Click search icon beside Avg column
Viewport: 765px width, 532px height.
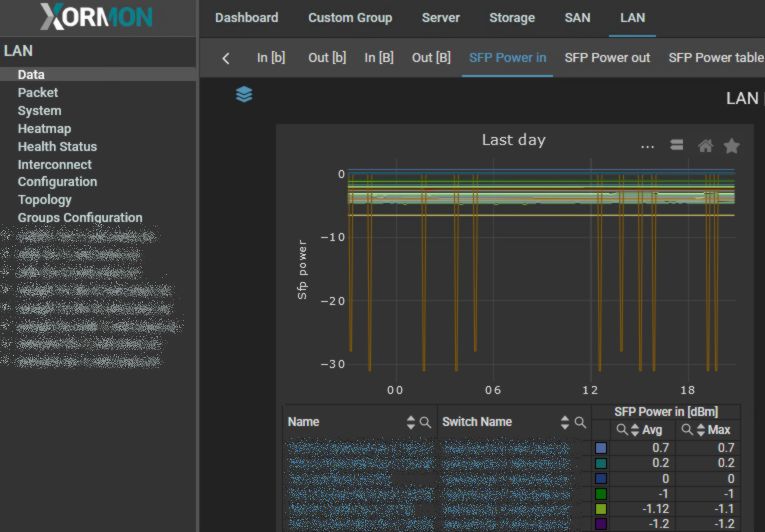coord(621,430)
